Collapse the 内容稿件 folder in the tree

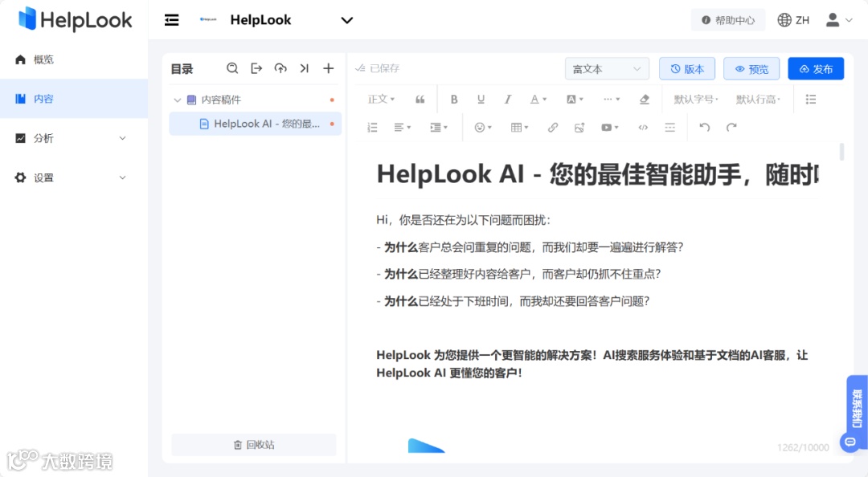point(178,99)
